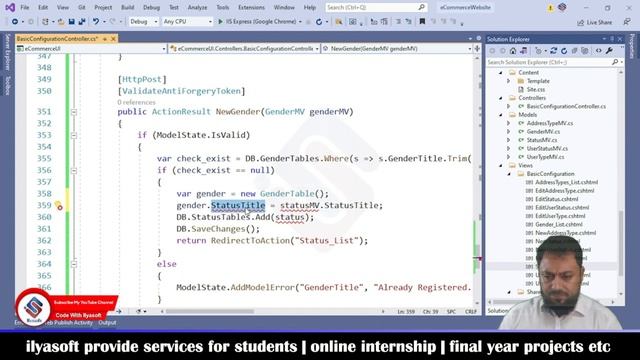Open the Debug configuration dropdown
This screenshot has height=360, width=640.
[143, 22]
